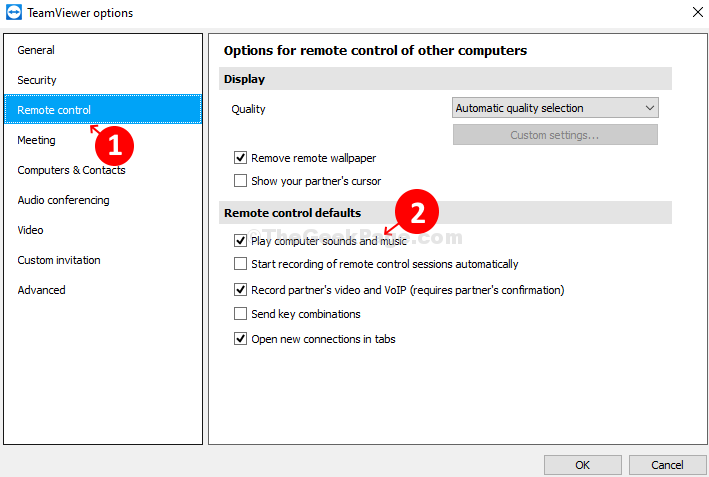This screenshot has height=477, width=709.
Task: Enable Show your partner's cursor
Action: (240, 181)
